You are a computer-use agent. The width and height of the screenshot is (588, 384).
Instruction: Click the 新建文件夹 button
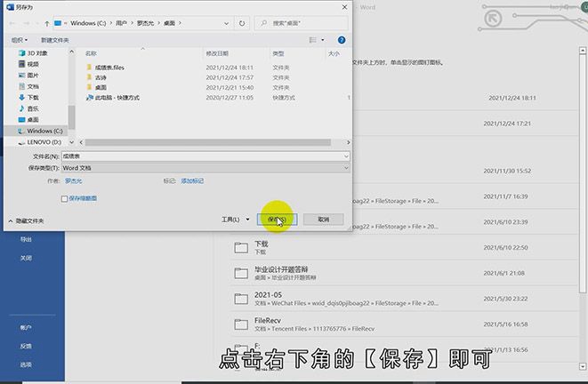pyautogui.click(x=55, y=40)
